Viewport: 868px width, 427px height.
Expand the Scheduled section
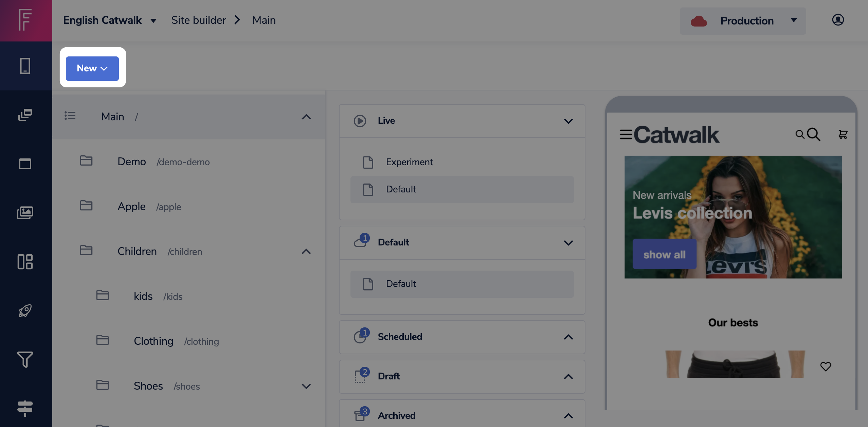coord(568,337)
